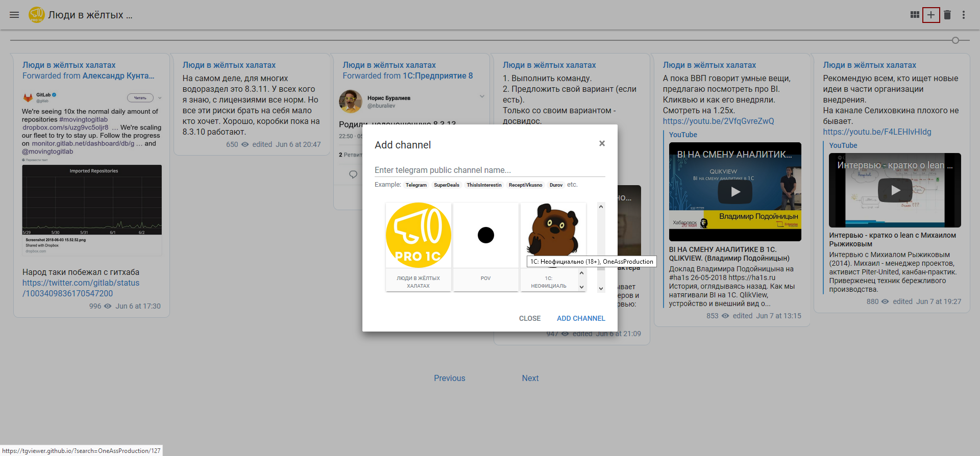Open the three-dot more options menu
This screenshot has height=456, width=980.
(964, 15)
